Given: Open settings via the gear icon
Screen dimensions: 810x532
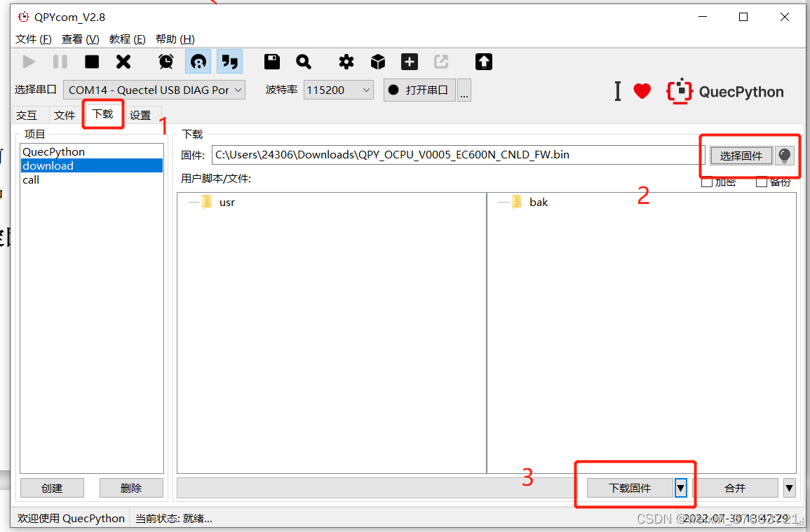Looking at the screenshot, I should (x=346, y=62).
